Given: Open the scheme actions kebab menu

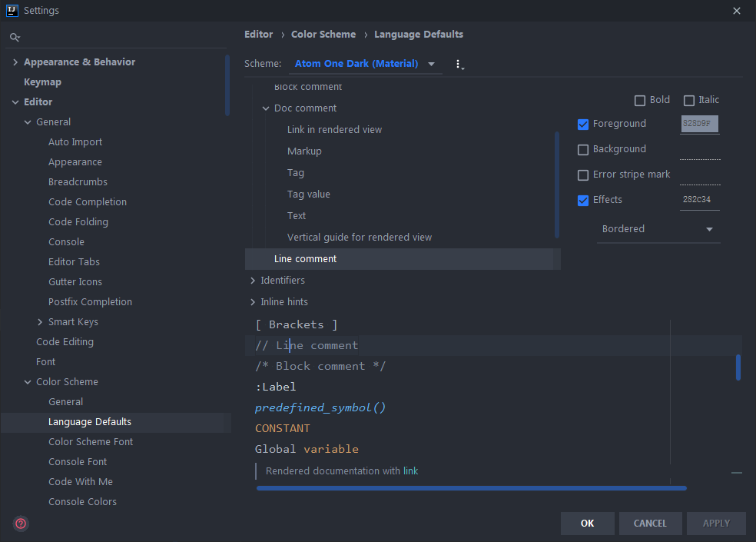Looking at the screenshot, I should pyautogui.click(x=459, y=65).
